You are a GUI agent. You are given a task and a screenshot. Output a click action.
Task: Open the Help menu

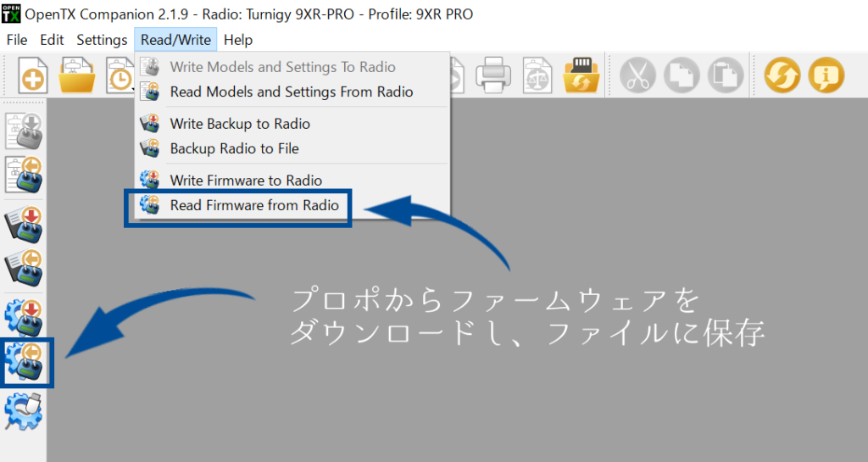238,40
